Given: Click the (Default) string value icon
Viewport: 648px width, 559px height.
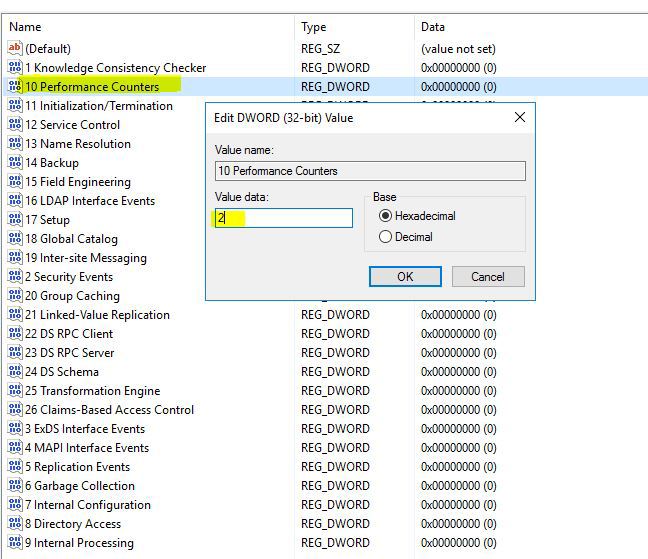Looking at the screenshot, I should (x=14, y=48).
